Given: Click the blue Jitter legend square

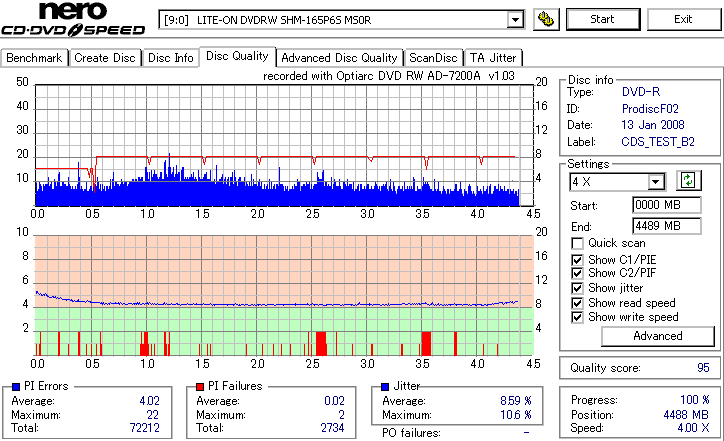Looking at the screenshot, I should click(385, 387).
